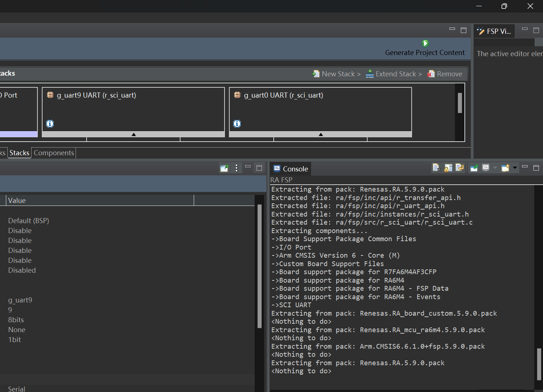Pin the properties view to selection
Screen dimensions: 543x392
[224, 168]
